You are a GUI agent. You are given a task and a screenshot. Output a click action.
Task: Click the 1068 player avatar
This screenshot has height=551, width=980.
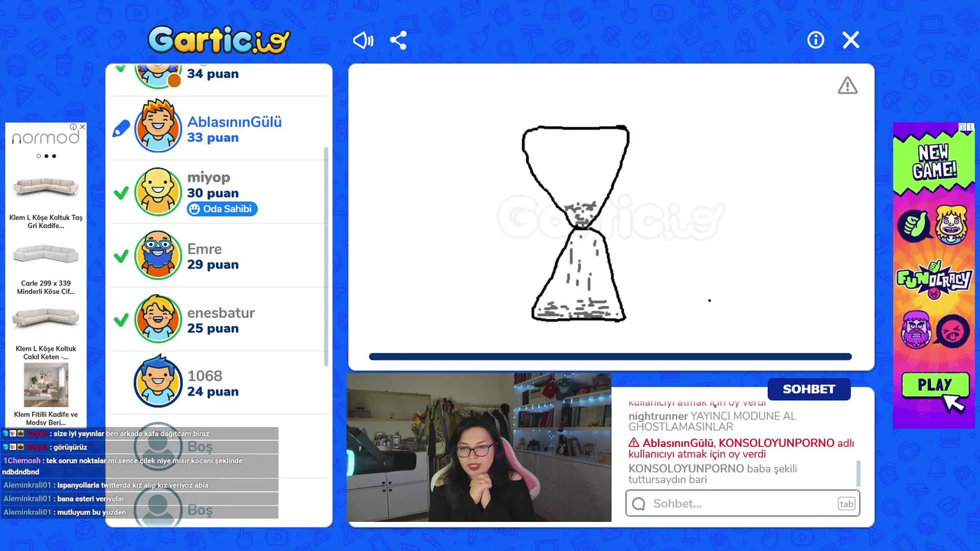click(158, 382)
